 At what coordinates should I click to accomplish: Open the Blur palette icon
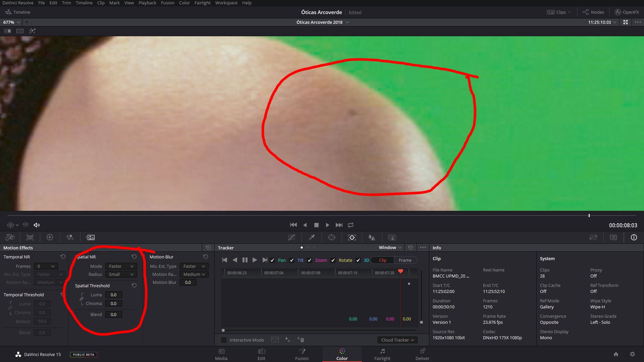[372, 237]
